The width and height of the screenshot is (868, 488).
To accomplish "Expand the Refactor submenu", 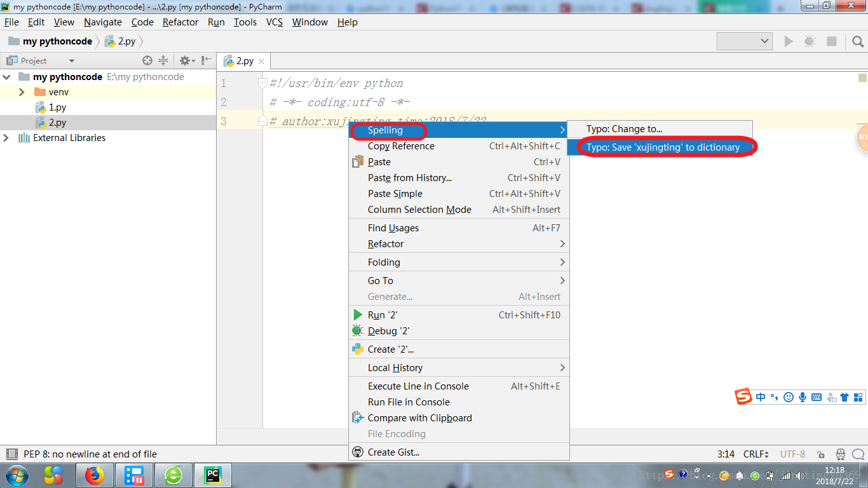I will point(459,244).
